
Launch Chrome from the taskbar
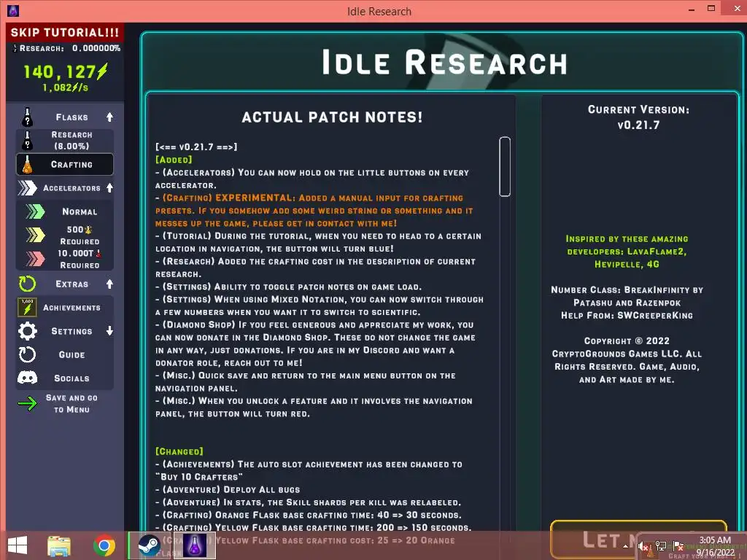click(x=104, y=545)
